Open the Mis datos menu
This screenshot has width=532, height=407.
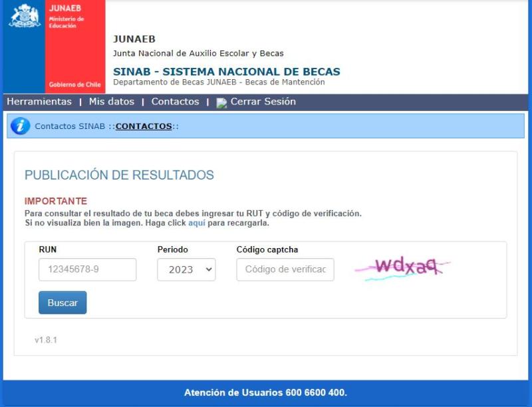[111, 102]
